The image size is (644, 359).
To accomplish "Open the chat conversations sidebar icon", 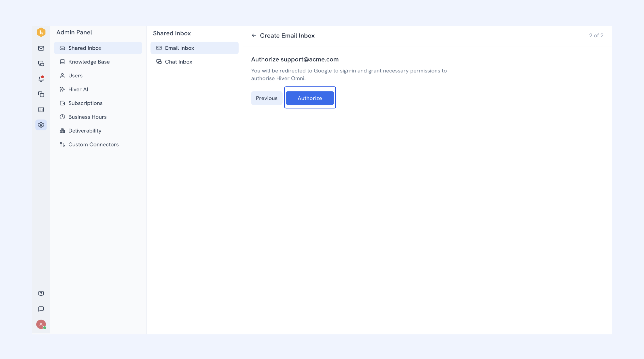I will 41,63.
